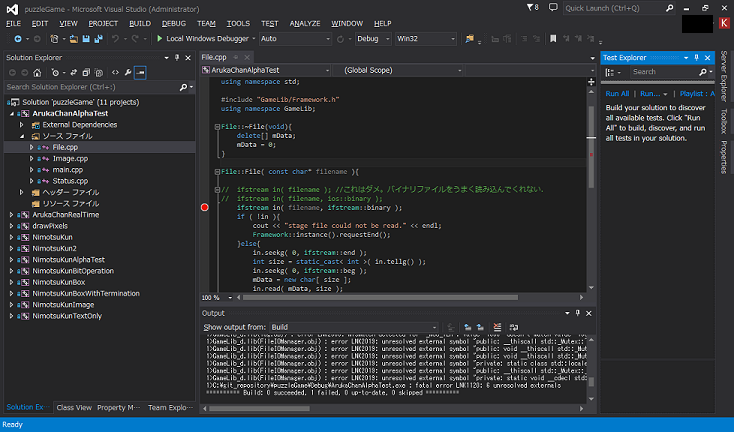Click the Sync with Active Document icon
The height and width of the screenshot is (432, 734).
coord(73,73)
